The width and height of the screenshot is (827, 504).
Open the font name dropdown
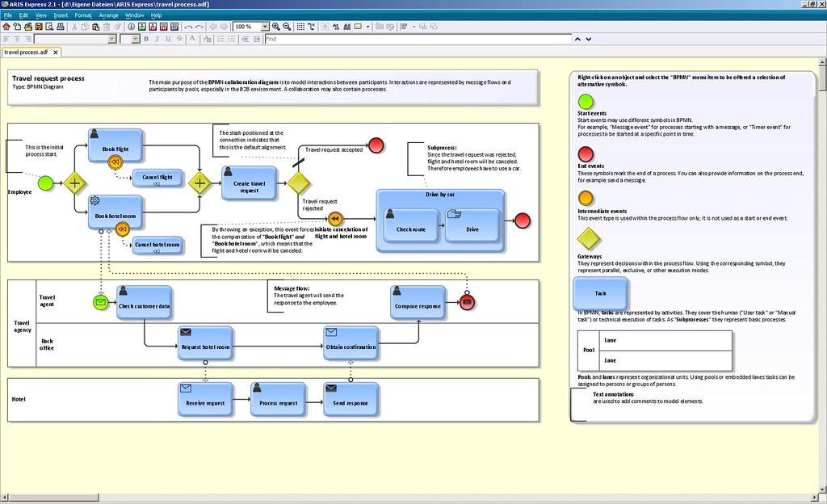click(x=111, y=39)
